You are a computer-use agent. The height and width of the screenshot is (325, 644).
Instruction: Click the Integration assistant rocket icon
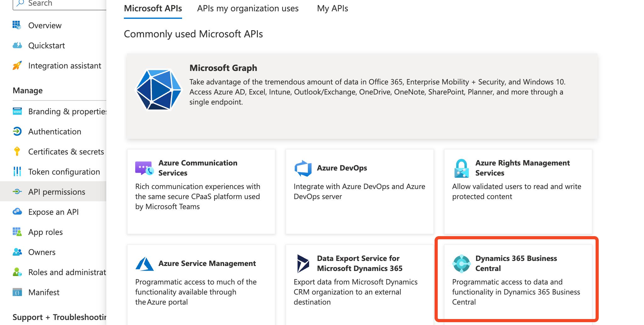click(x=17, y=65)
